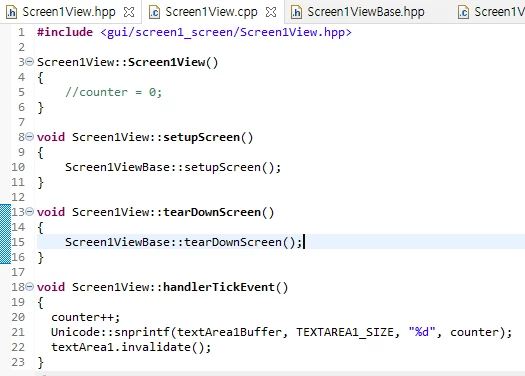Image resolution: width=525 pixels, height=376 pixels.
Task: Click line number 1 in the gutter
Action: pos(21,32)
